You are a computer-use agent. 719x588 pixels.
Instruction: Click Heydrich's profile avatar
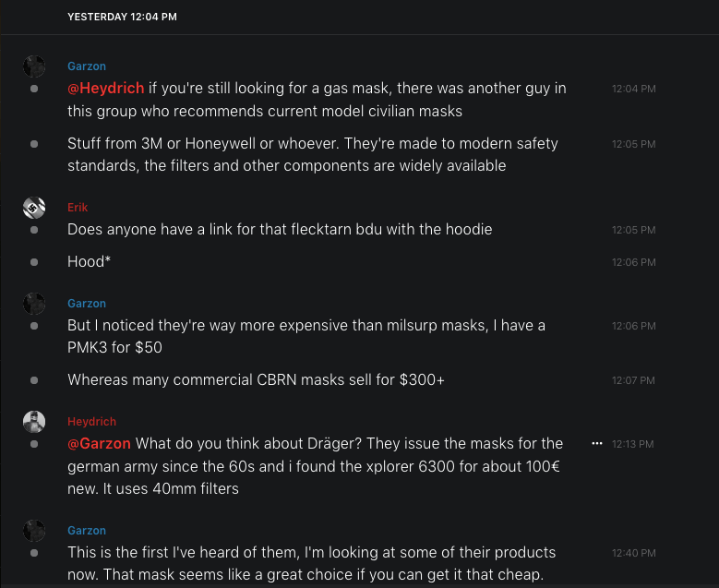[x=34, y=422]
